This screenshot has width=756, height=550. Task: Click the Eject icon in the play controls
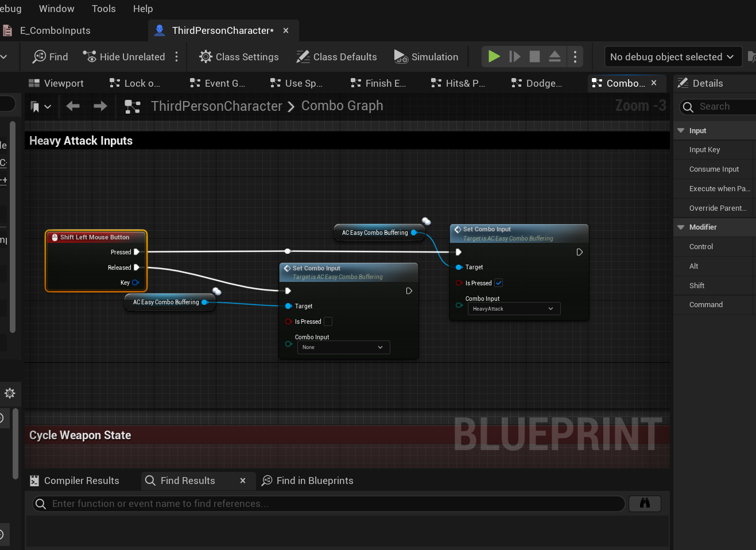554,56
